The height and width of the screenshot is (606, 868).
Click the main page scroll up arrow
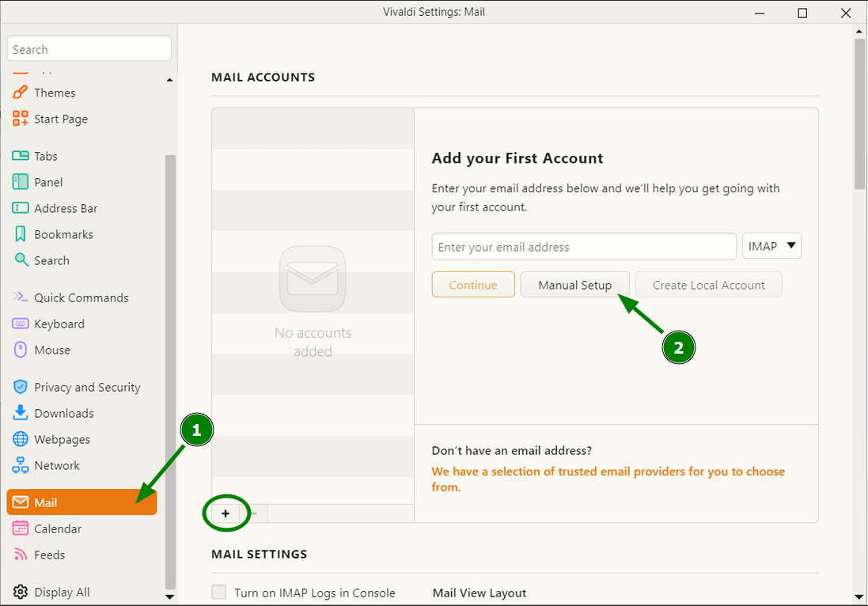pyautogui.click(x=859, y=32)
